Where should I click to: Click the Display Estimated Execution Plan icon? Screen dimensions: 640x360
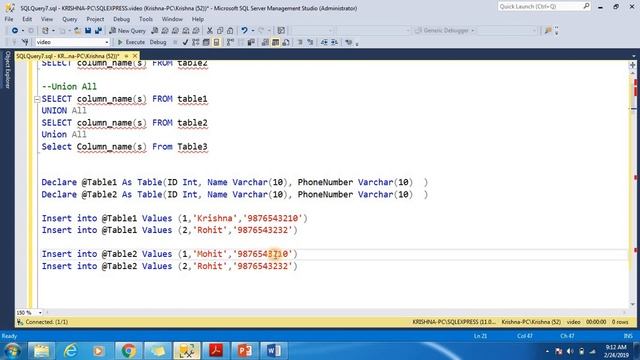point(196,42)
